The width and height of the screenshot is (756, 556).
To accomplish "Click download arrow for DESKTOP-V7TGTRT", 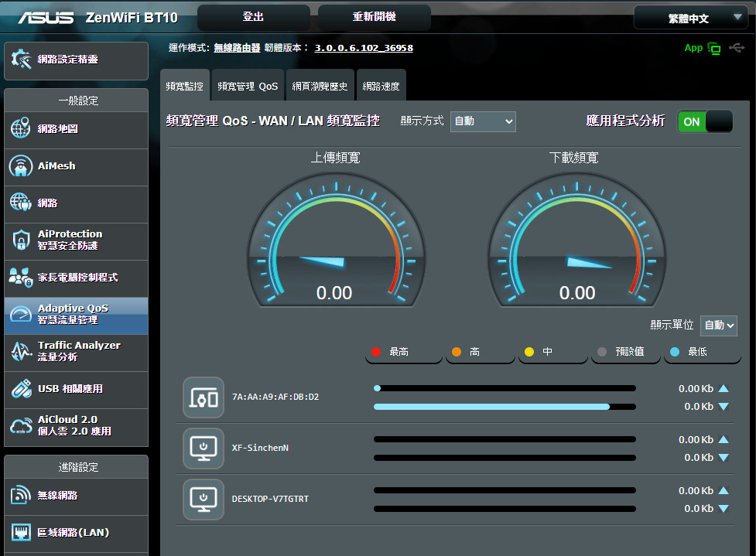I will tap(724, 509).
